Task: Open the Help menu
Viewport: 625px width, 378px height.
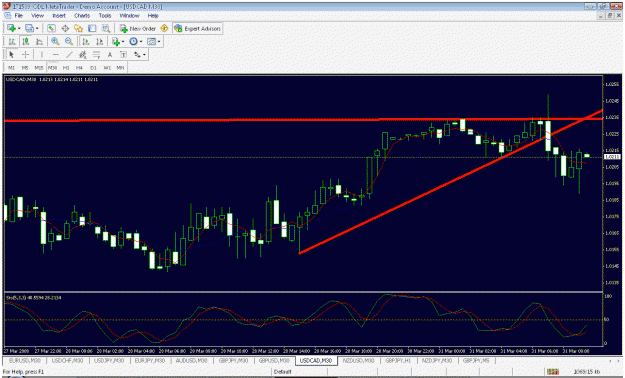Action: (153, 16)
